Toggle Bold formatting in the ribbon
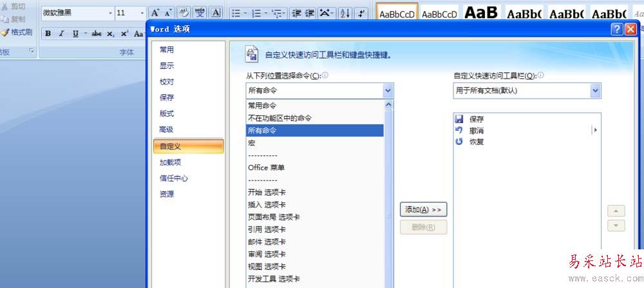644x288 pixels. (48, 34)
